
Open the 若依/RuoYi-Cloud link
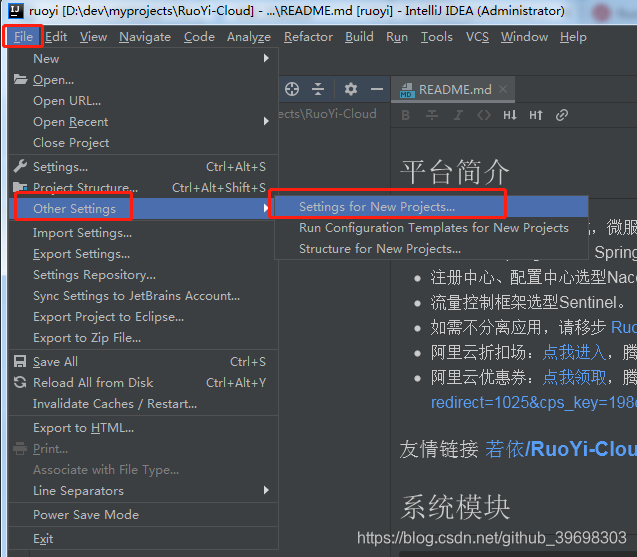561,449
